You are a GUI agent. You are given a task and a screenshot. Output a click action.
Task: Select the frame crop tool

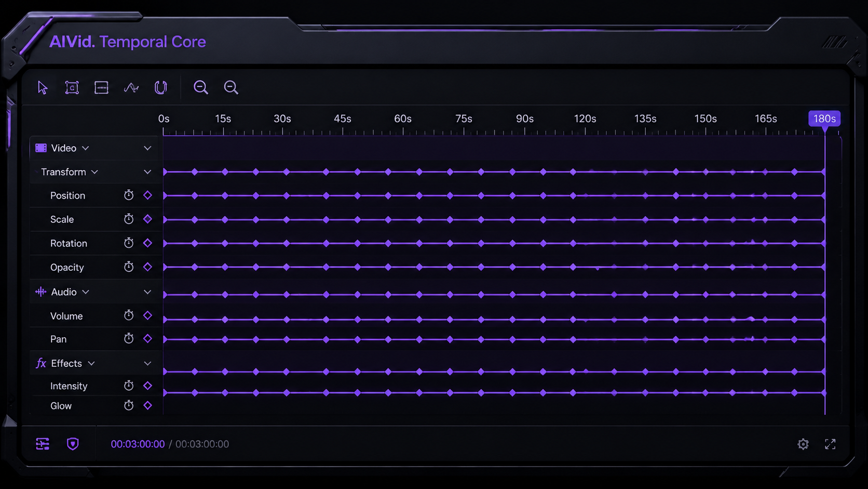pyautogui.click(x=72, y=87)
